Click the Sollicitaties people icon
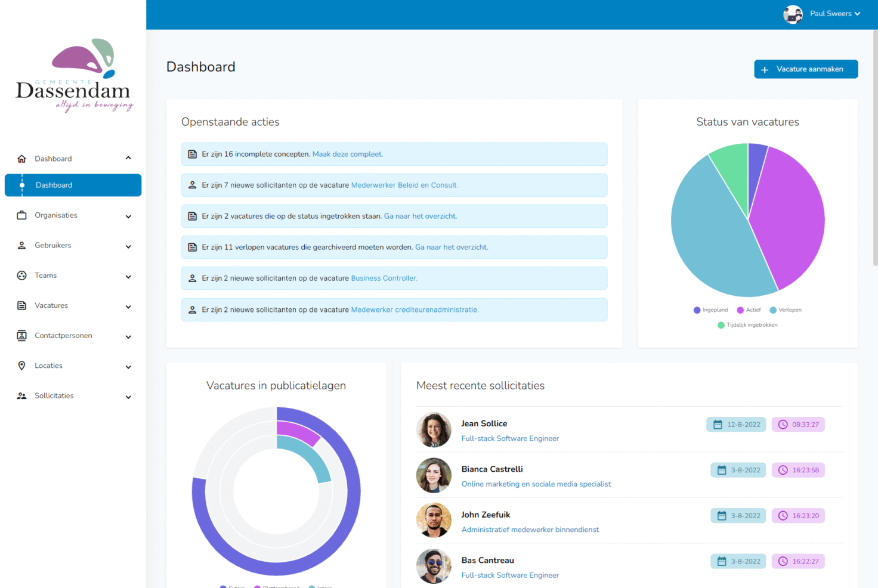This screenshot has width=878, height=588. point(21,395)
